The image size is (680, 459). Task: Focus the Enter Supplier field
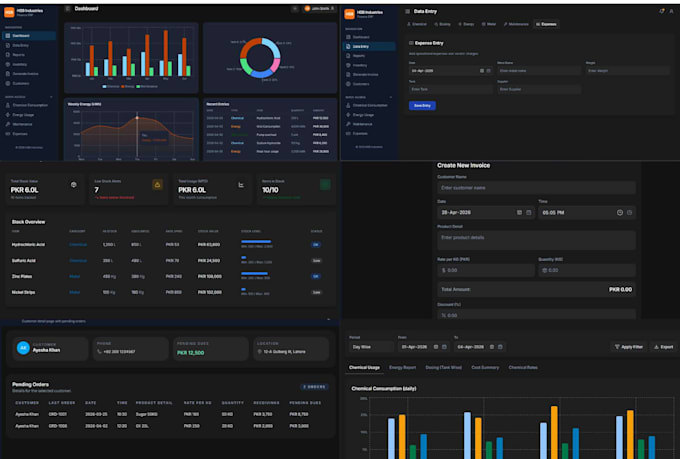[539, 89]
